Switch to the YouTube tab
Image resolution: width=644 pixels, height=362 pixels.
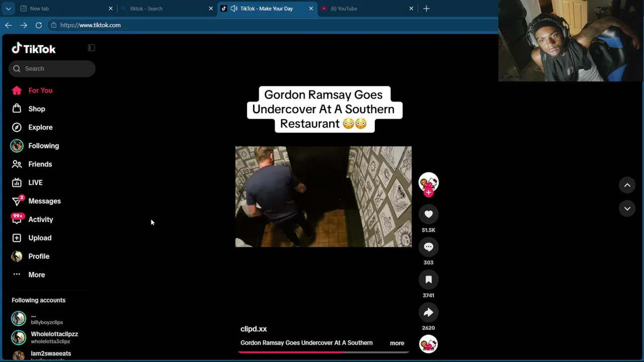367,9
